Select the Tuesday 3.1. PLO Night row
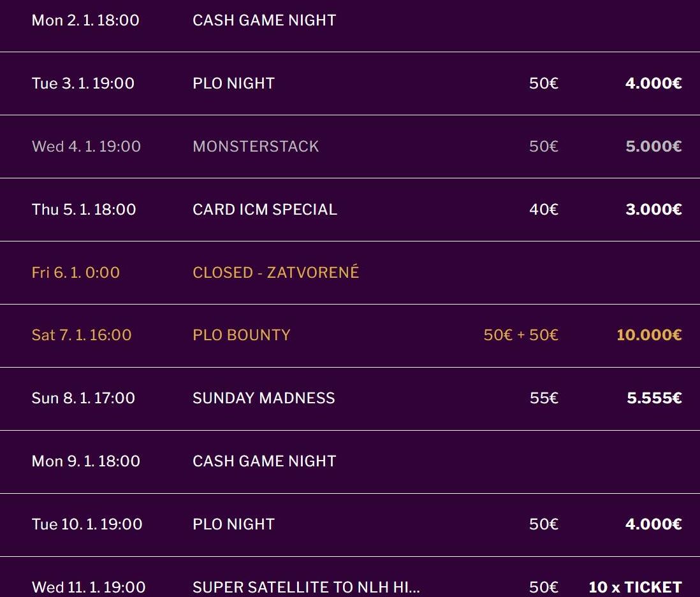Viewport: 700px width, 597px height. pos(233,83)
